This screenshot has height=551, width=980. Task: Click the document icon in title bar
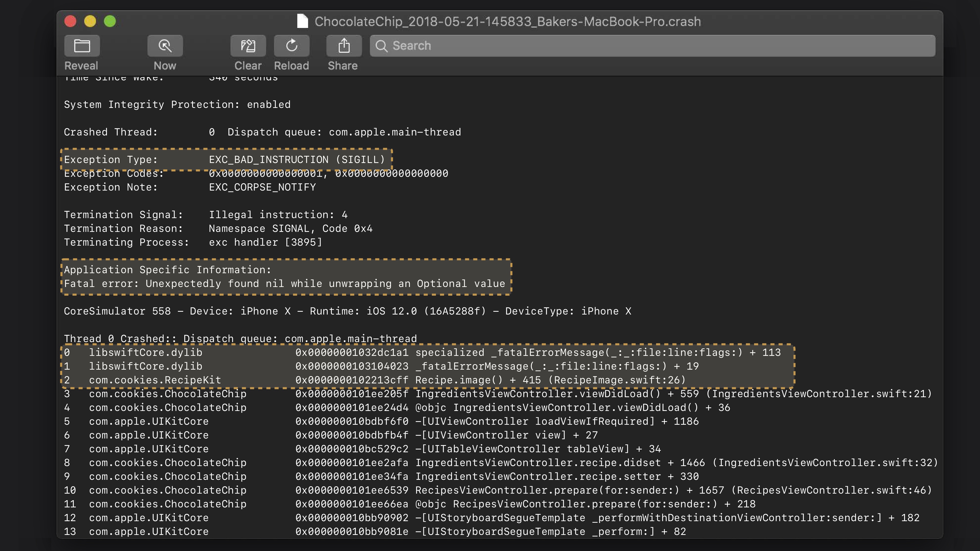(x=302, y=21)
